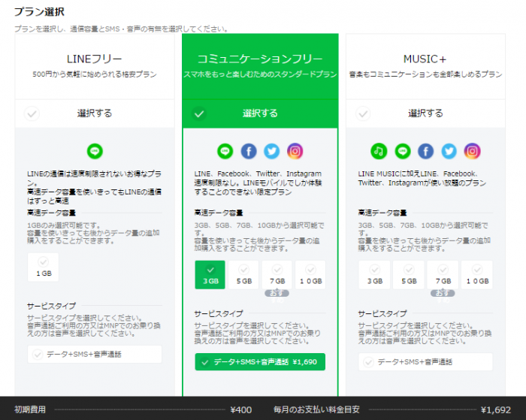Click the 初期費用 ¥400 amount
The height and width of the screenshot is (420, 526).
241,410
